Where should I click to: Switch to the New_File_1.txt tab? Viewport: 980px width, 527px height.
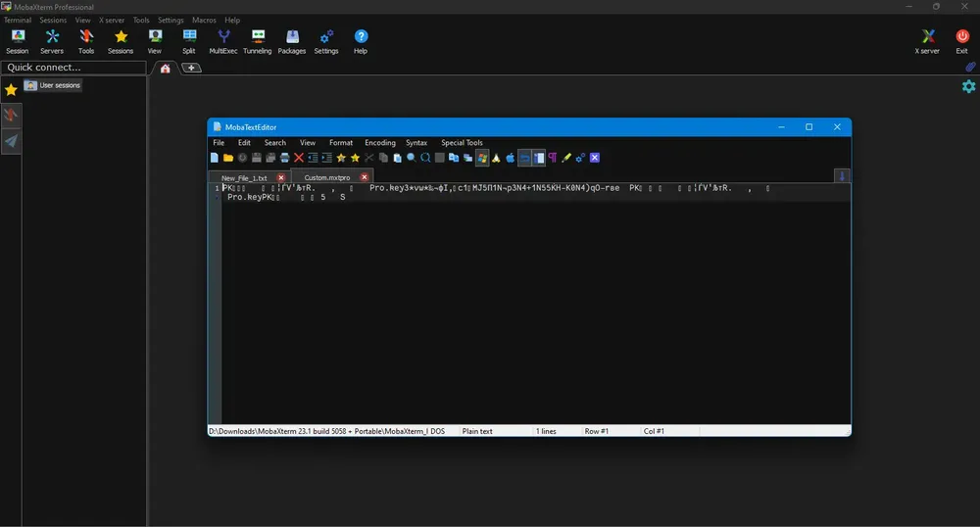coord(244,177)
